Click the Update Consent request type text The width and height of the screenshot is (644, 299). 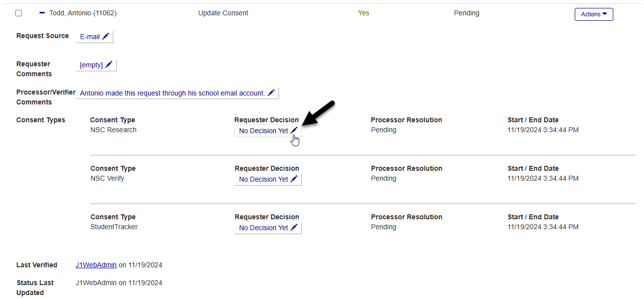(x=223, y=13)
